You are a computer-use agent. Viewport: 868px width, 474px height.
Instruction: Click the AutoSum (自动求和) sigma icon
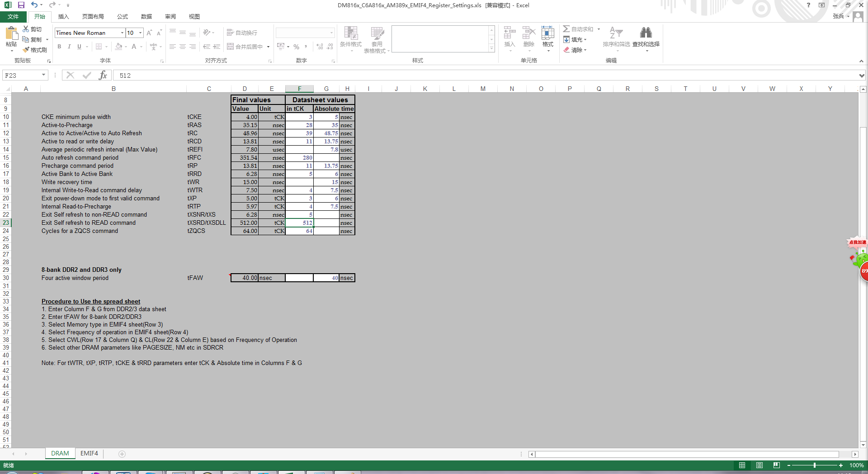click(x=566, y=29)
